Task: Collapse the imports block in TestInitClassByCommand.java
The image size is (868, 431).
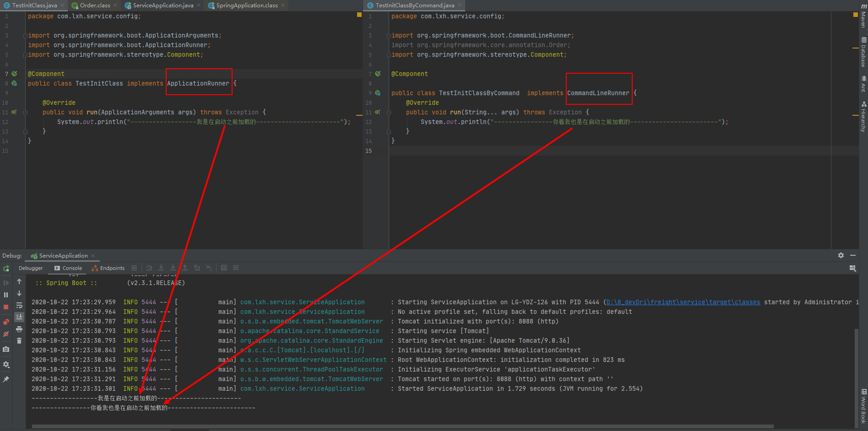Action: [x=389, y=35]
